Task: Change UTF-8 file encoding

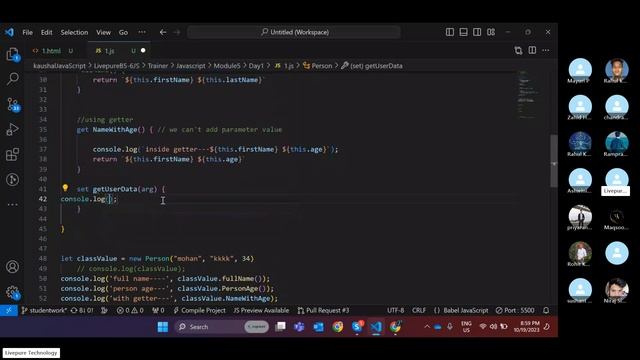Action: click(396, 310)
